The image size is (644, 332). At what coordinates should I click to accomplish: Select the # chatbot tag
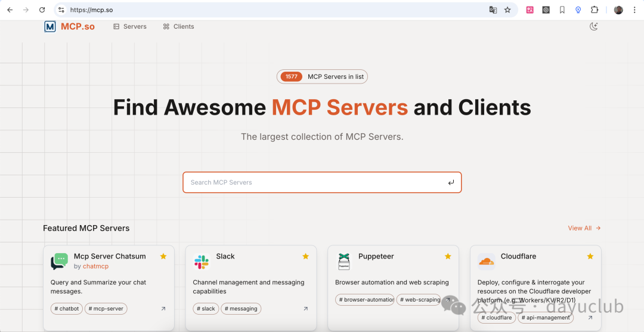coord(67,309)
